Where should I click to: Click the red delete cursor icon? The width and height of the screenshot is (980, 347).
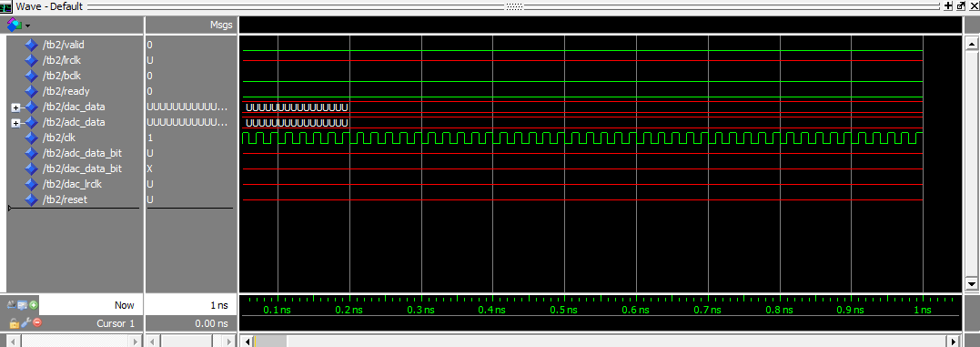[37, 323]
